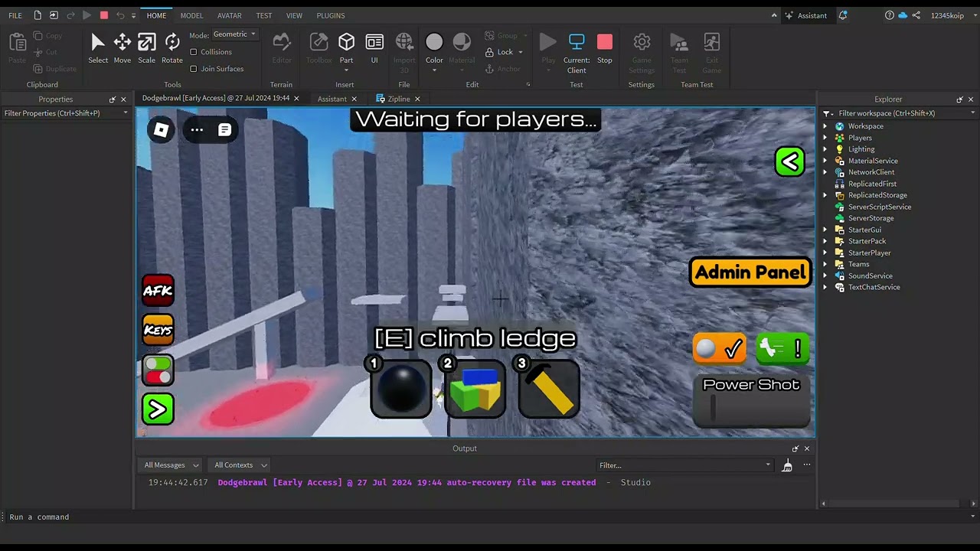980x551 pixels.
Task: Click the Run a command bar
Action: click(x=490, y=517)
